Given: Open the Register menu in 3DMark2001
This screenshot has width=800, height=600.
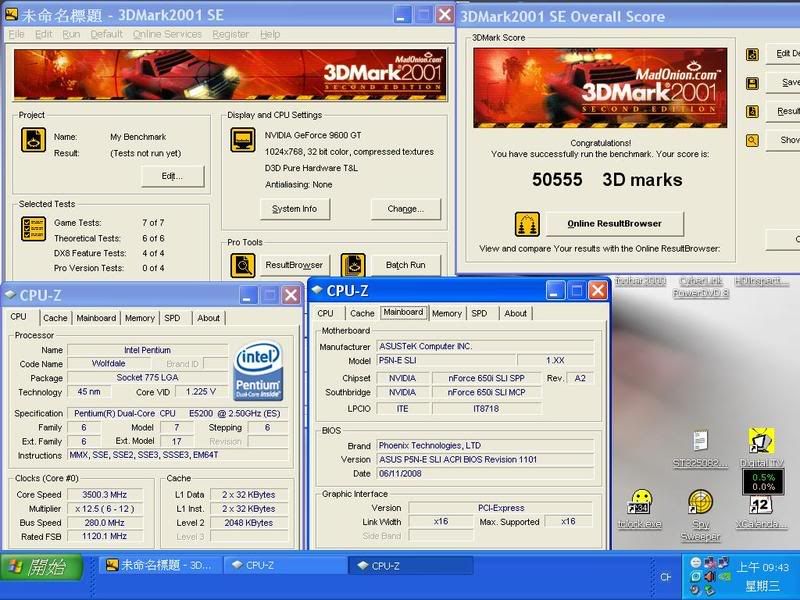Looking at the screenshot, I should 231,34.
